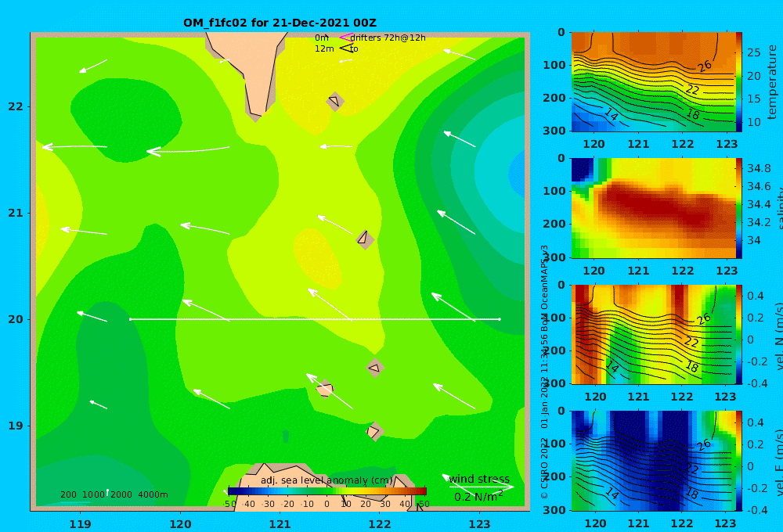The height and width of the screenshot is (532, 783).
Task: Click latitude tick '21' on the main map
Action: [x=16, y=213]
